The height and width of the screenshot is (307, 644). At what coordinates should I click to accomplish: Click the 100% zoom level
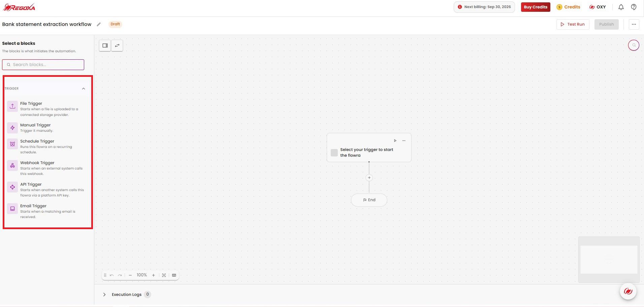(142, 275)
